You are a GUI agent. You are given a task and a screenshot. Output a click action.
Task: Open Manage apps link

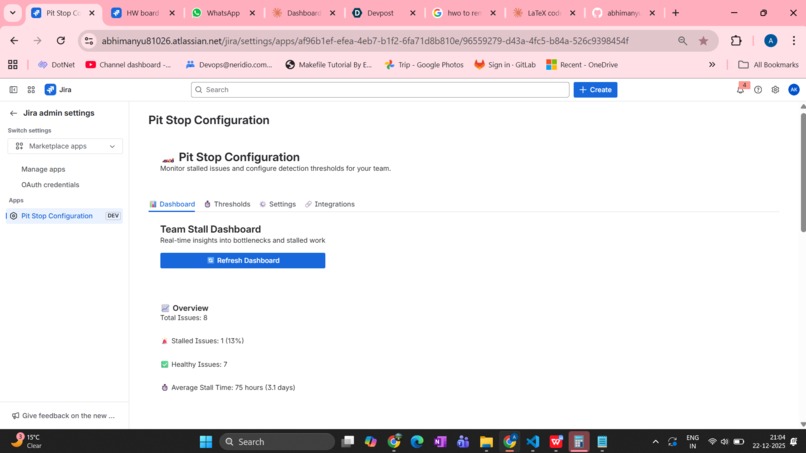click(43, 169)
